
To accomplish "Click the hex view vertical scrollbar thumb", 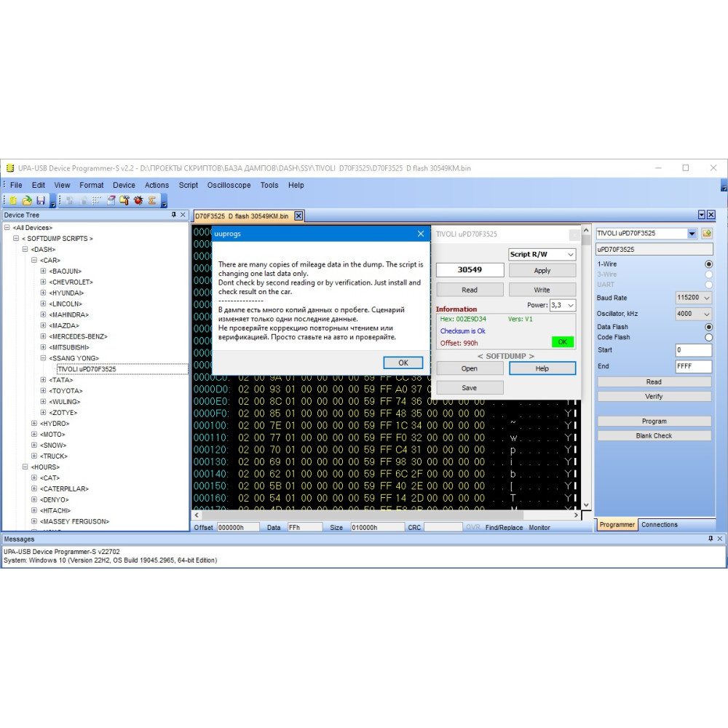I will 586,240.
